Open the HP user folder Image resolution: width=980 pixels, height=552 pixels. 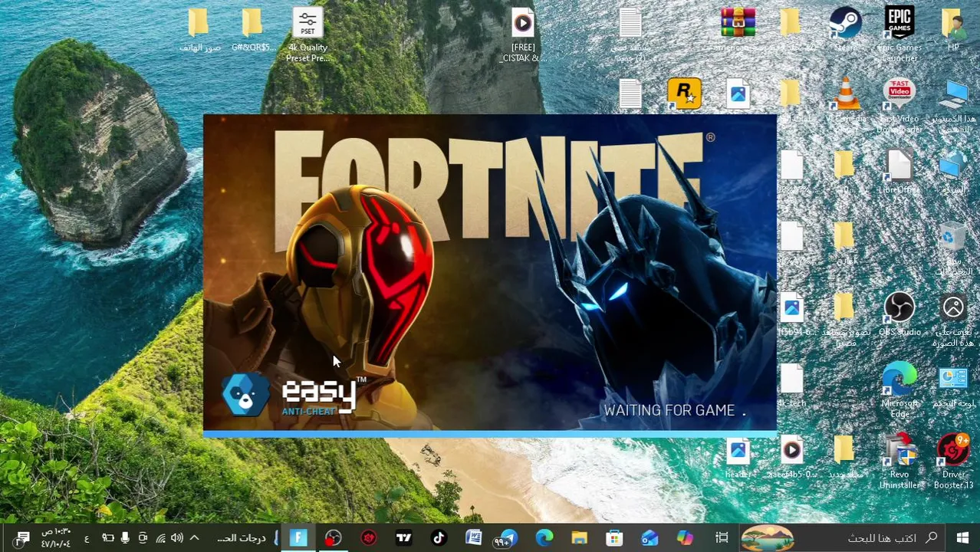coord(953,29)
